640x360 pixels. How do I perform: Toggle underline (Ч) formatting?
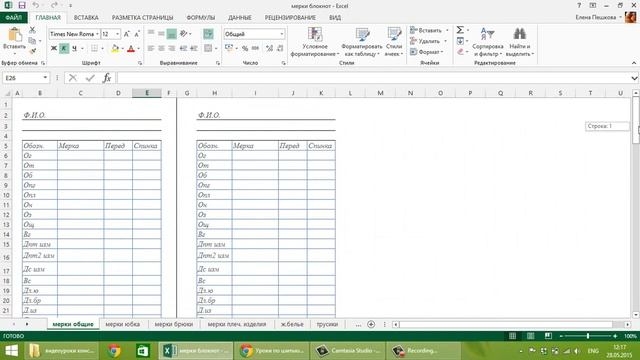click(x=74, y=48)
